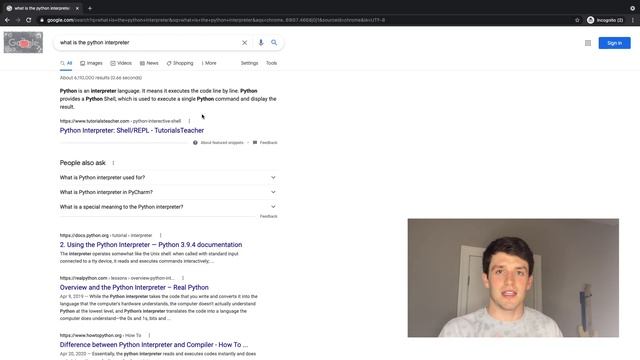Open 'Overview and the Python Interpreter – Real Python'

134,288
